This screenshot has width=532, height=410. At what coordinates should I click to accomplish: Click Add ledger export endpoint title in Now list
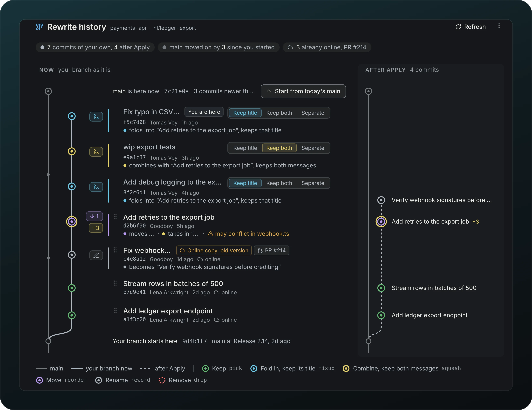point(168,311)
